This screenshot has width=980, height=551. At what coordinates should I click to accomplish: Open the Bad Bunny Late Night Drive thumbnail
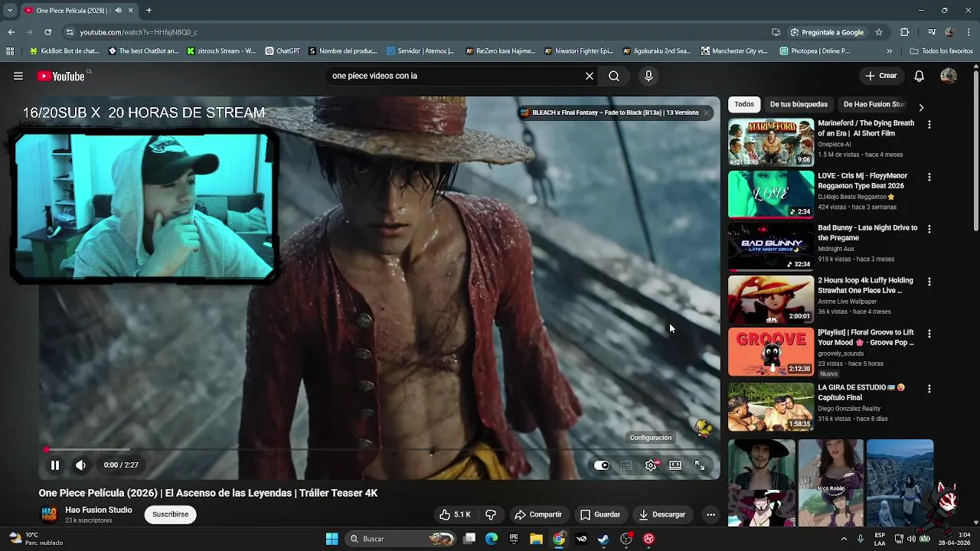771,246
